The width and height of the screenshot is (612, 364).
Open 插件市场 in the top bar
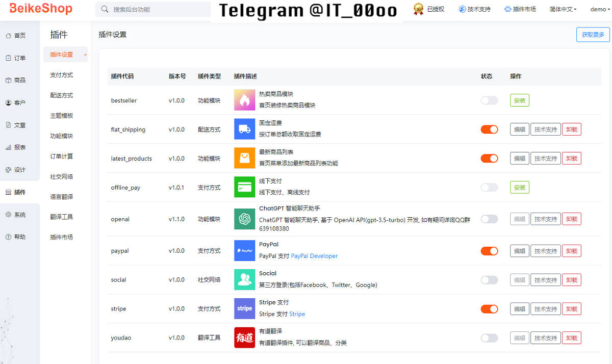(520, 9)
